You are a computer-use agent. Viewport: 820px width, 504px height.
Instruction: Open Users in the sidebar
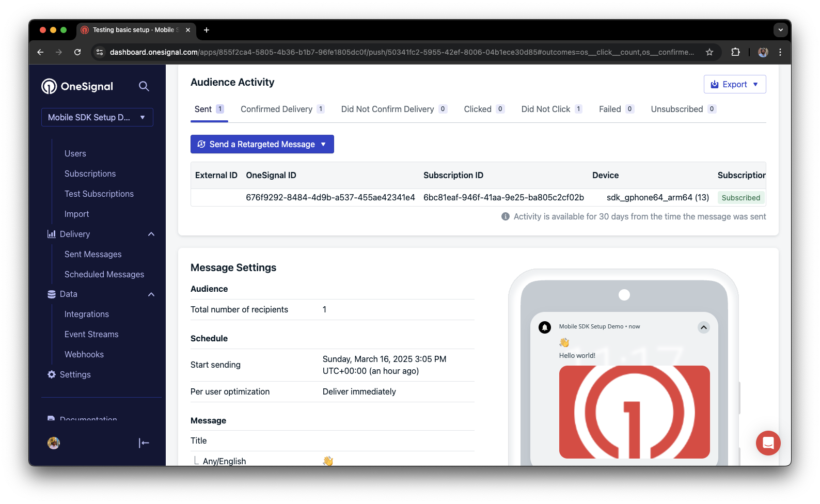(75, 153)
